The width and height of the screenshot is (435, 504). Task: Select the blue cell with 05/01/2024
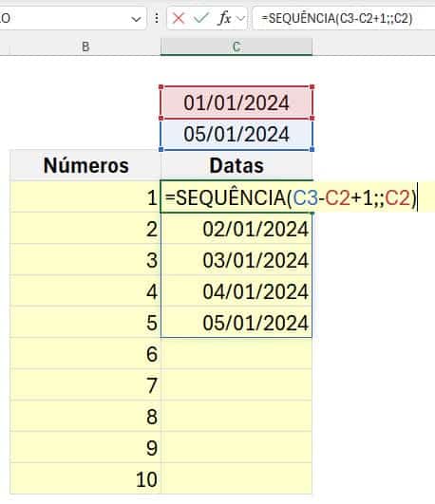tap(236, 135)
